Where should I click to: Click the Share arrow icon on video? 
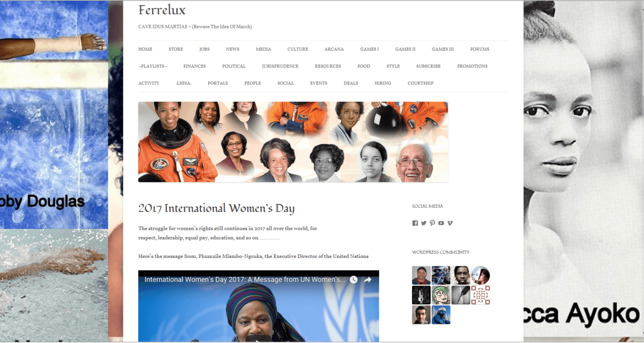pyautogui.click(x=368, y=280)
